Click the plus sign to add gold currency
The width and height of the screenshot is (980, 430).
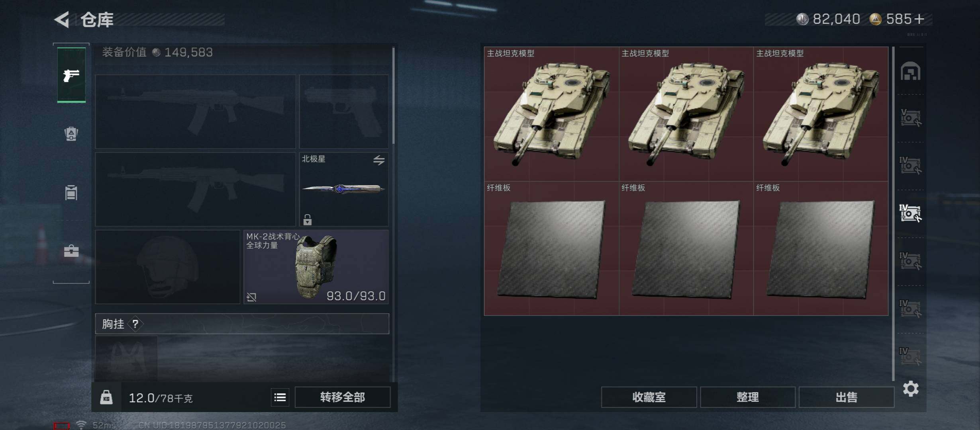(919, 19)
